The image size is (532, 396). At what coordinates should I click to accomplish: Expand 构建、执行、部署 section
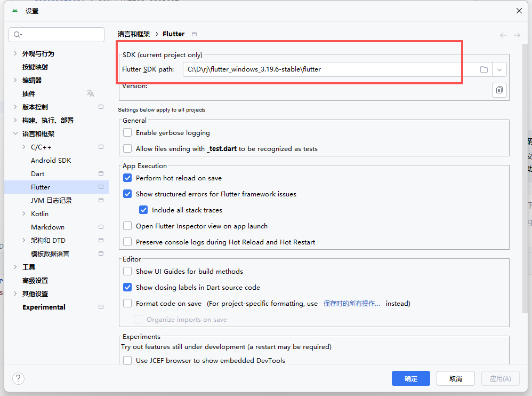[15, 120]
